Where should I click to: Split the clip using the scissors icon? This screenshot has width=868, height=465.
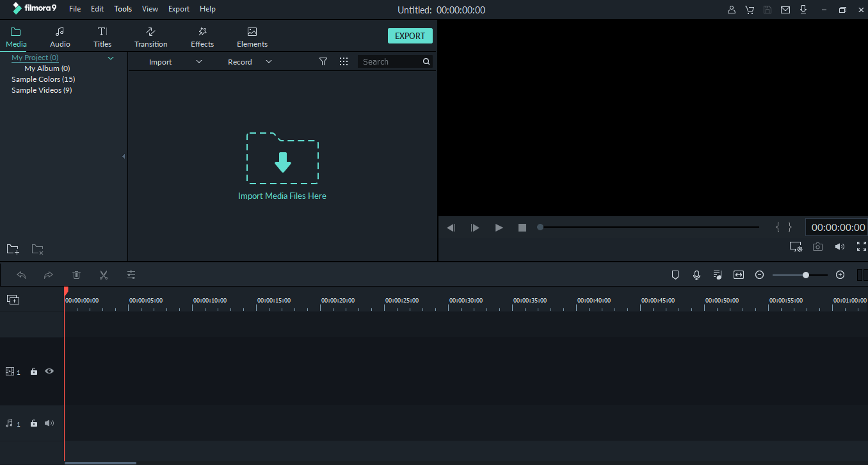tap(104, 274)
